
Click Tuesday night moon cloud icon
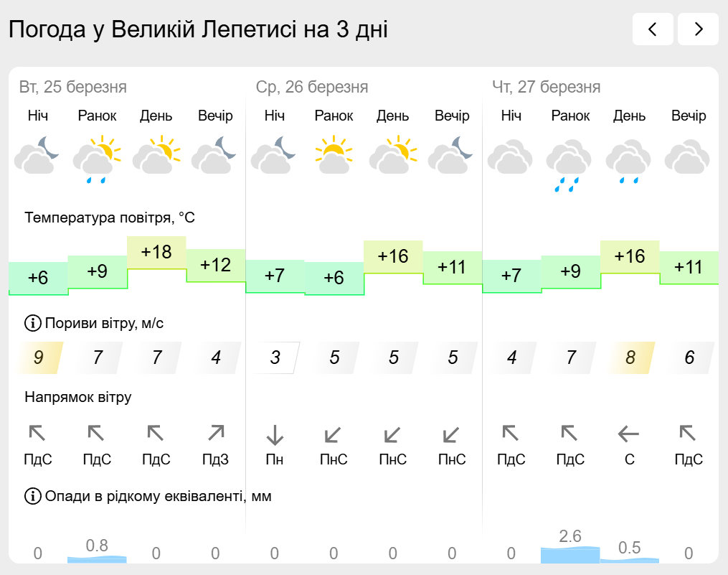(x=37, y=155)
